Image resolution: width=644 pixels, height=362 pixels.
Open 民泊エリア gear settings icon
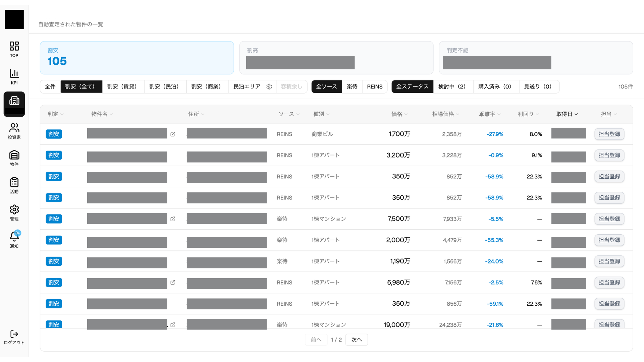click(x=269, y=86)
